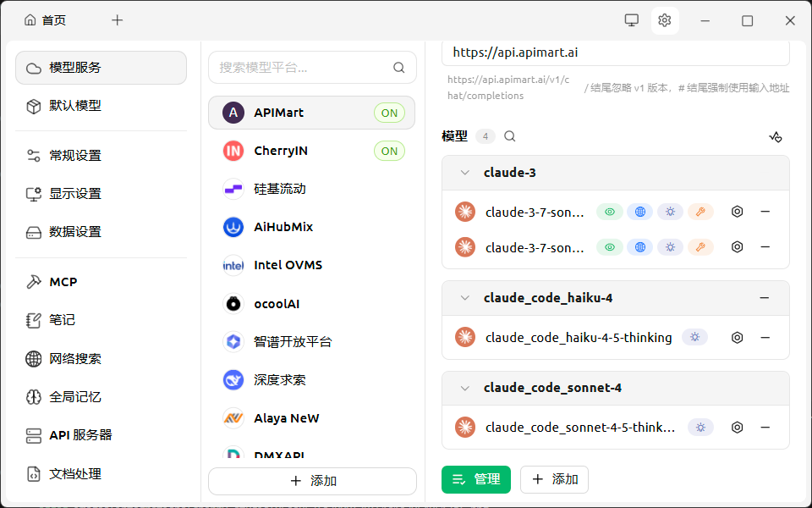The image size is (812, 508).
Task: Open settings for claude_code_sonnet-4-5-think model
Action: click(x=737, y=428)
